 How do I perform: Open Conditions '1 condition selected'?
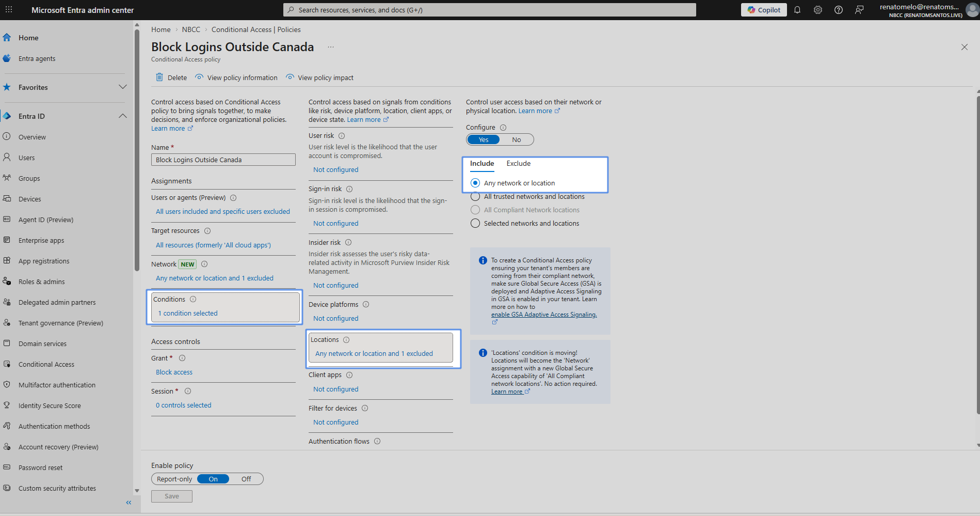click(188, 314)
